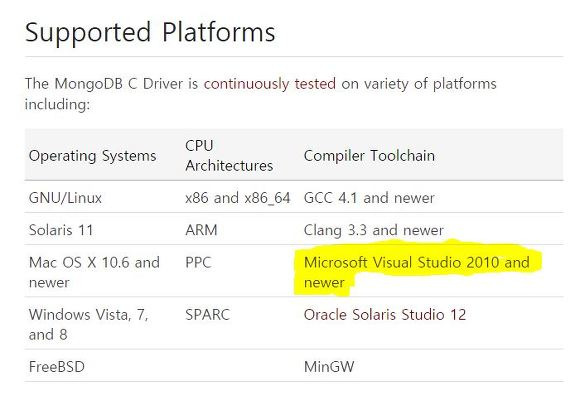The height and width of the screenshot is (400, 580).
Task: Click the SPARC architecture cell
Action: 208,315
